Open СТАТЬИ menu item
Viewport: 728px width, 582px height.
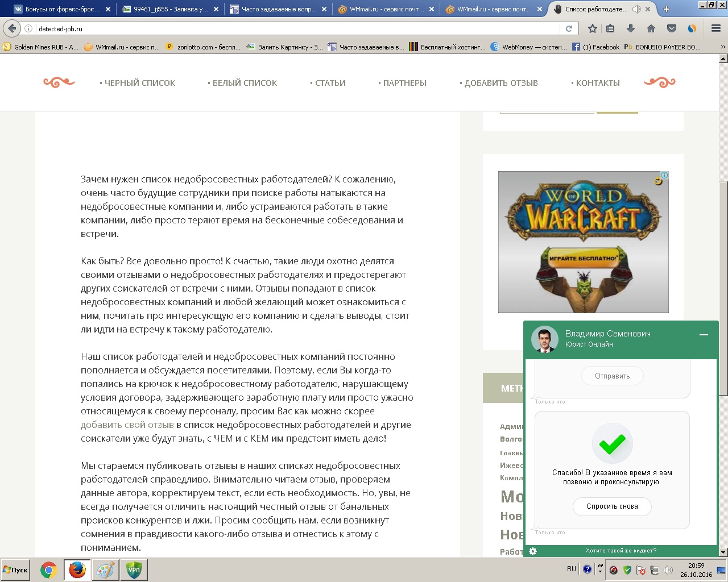point(328,83)
